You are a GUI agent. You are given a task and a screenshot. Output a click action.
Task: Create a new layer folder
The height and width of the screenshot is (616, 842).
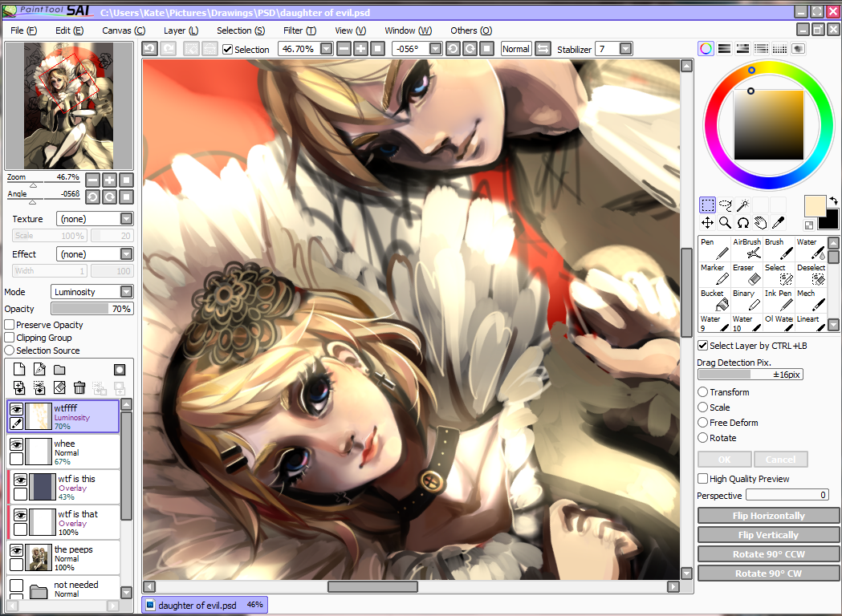point(59,369)
